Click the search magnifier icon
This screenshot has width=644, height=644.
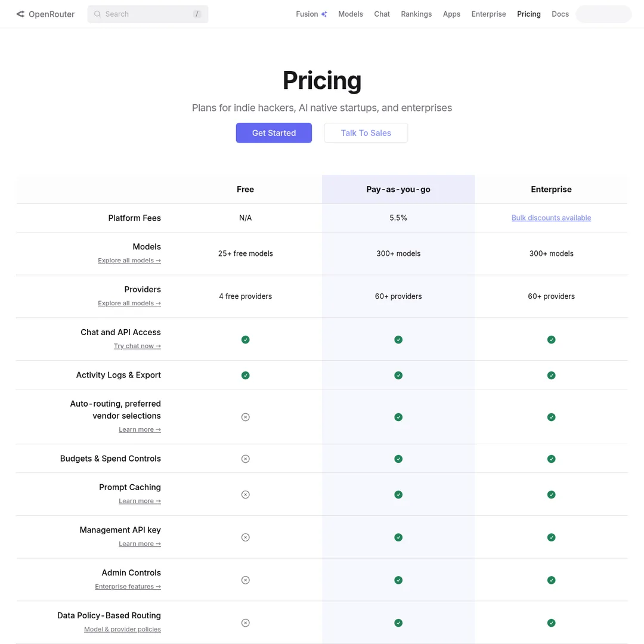tap(97, 14)
